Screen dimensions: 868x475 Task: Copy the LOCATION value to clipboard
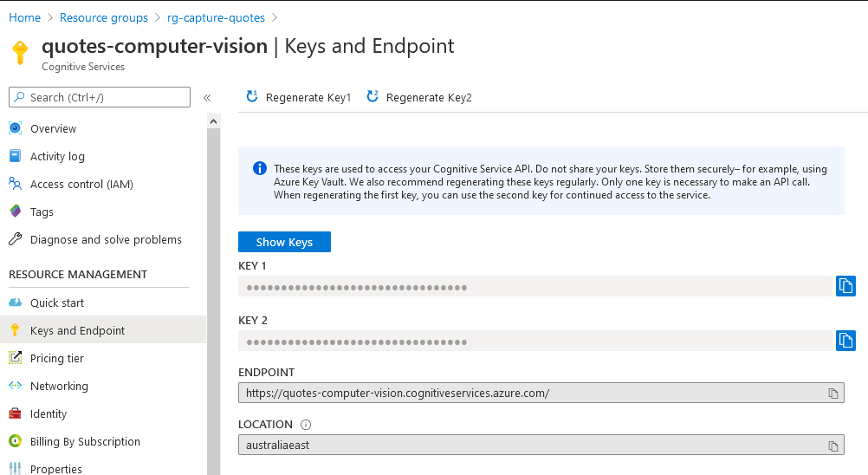tap(833, 446)
